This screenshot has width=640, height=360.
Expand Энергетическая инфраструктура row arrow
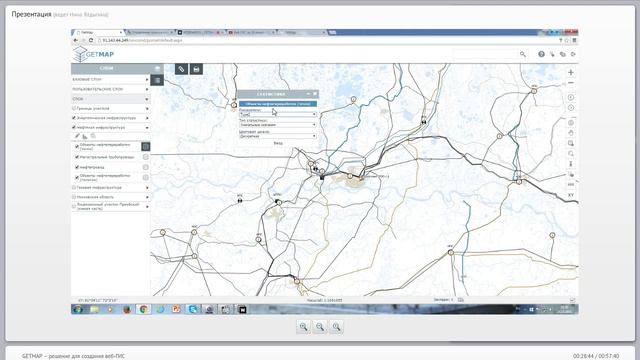point(147,118)
